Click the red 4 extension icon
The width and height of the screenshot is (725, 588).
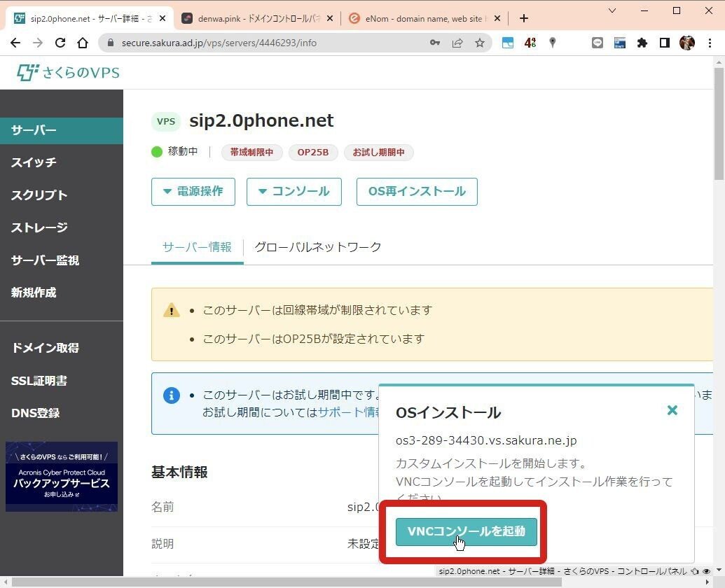530,43
